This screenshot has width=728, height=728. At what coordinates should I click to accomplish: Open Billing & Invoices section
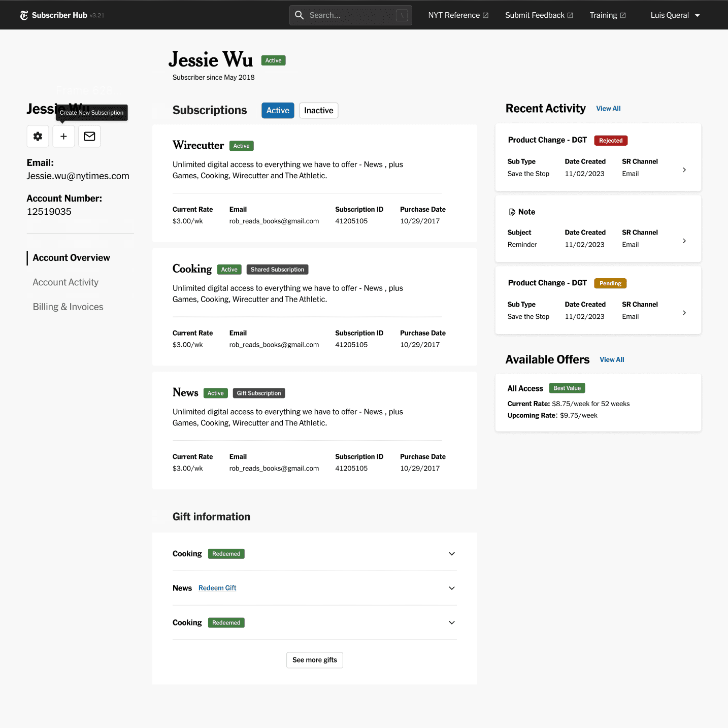[68, 307]
